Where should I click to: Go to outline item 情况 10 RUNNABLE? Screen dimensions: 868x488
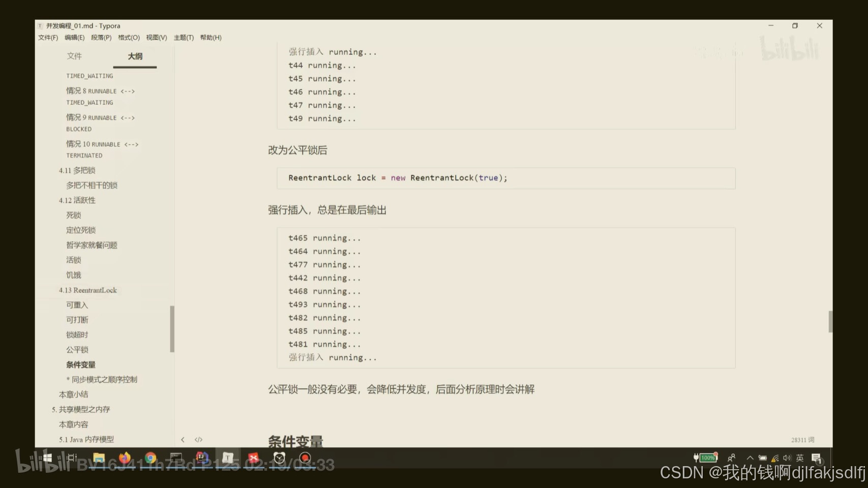pyautogui.click(x=102, y=149)
